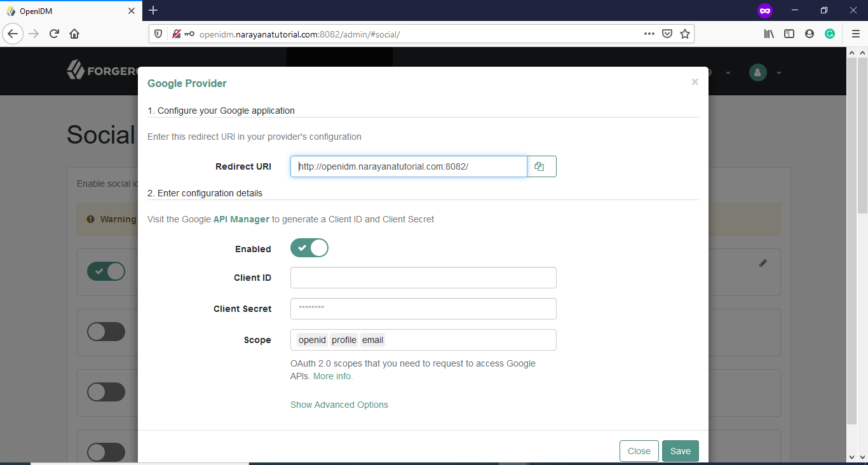View insecure connection lock info
Viewport: 868px width, 465px height.
176,34
